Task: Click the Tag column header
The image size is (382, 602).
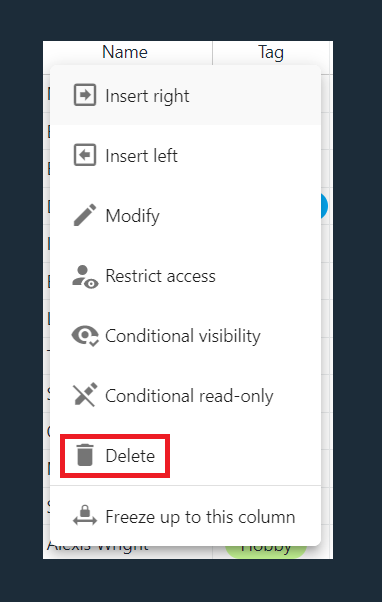Action: coord(271,52)
